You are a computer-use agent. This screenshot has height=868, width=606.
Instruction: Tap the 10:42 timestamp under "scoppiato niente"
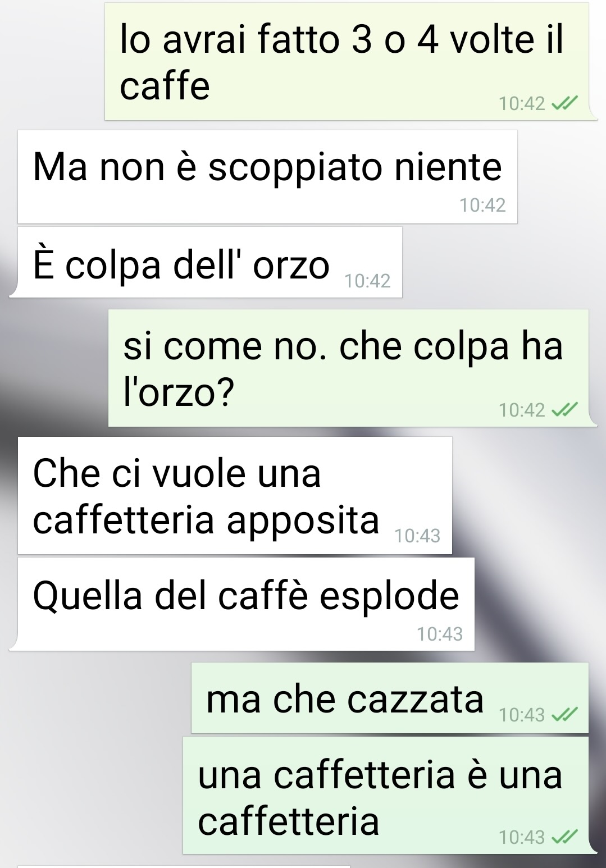click(x=482, y=205)
